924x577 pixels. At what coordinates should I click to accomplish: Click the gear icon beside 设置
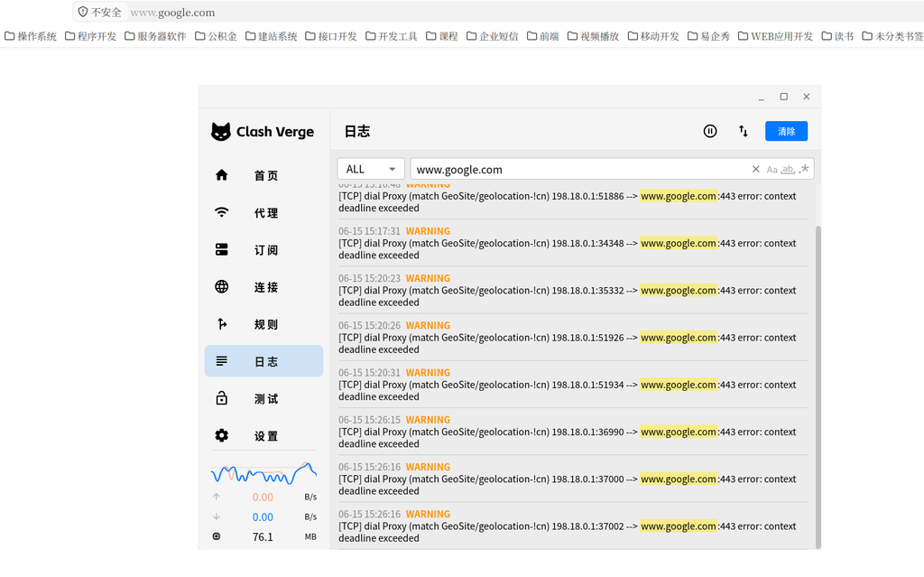pos(222,435)
